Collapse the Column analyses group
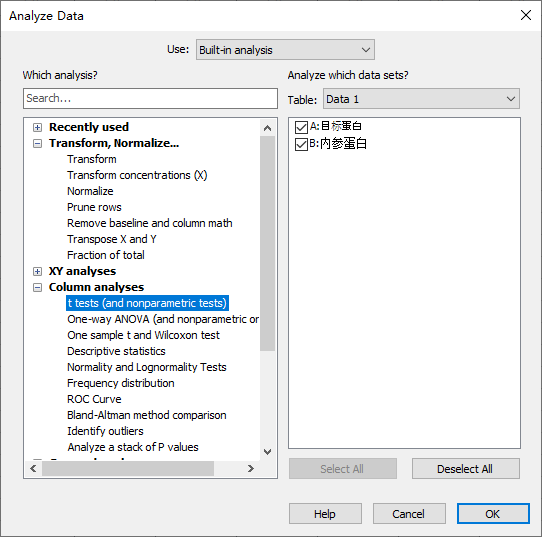Viewport: 542px width, 537px height. (37, 287)
